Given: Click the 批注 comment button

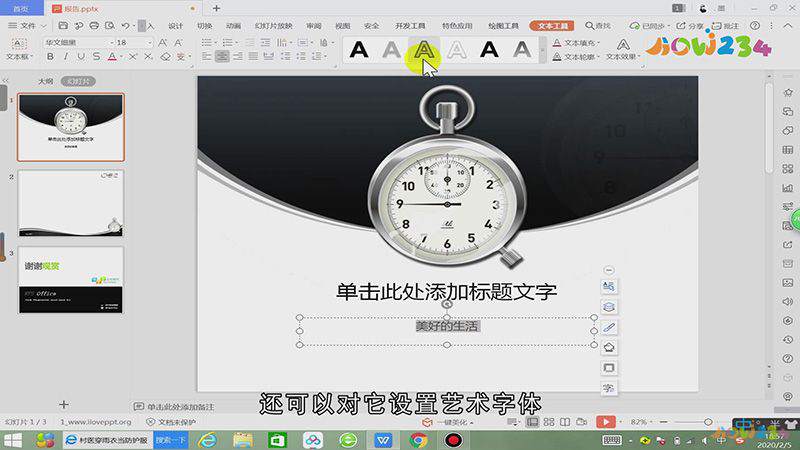Looking at the screenshot, I should [725, 26].
